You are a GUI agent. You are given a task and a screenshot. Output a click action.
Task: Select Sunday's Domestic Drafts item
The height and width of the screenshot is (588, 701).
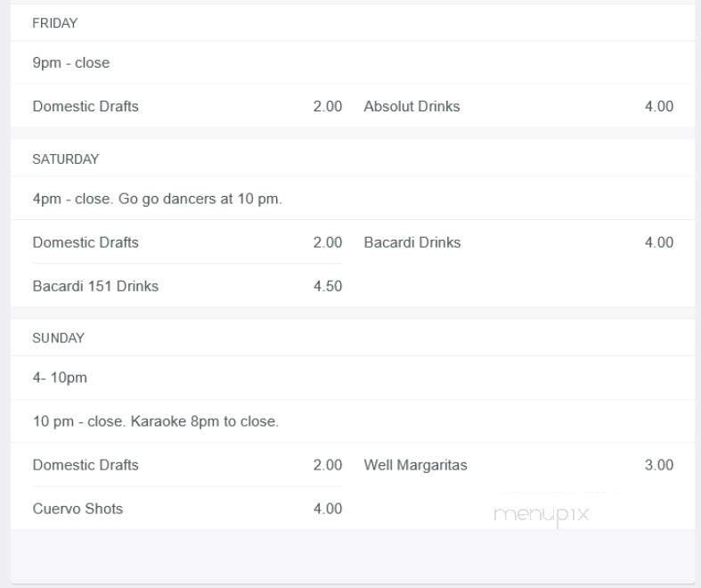click(86, 465)
